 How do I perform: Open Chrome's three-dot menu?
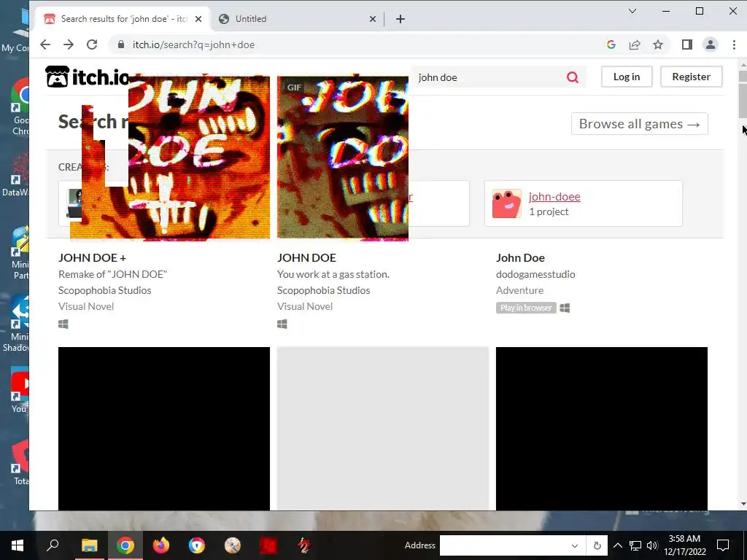coord(734,44)
